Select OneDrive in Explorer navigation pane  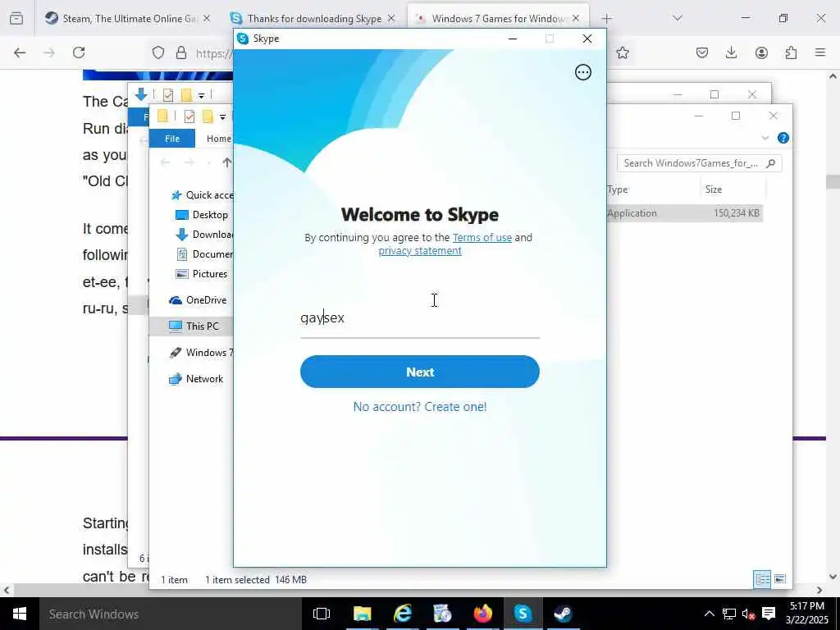[x=199, y=300]
